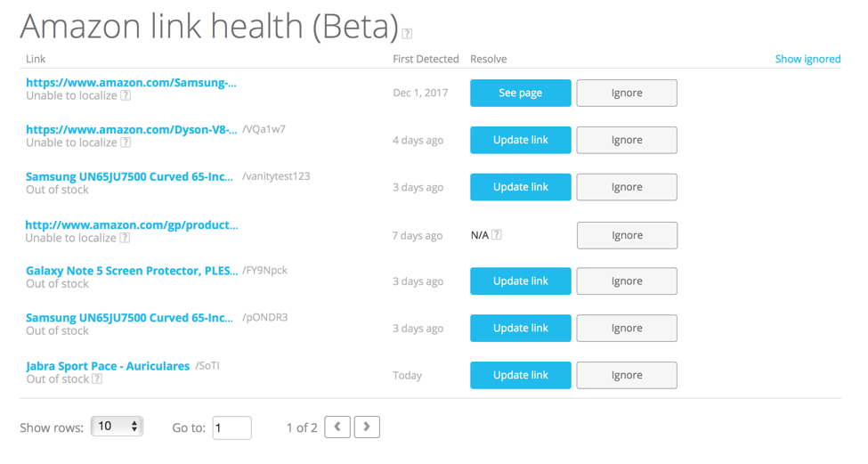The height and width of the screenshot is (464, 868).
Task: Click help icon beside Jabra 'Out of stock'
Action: tap(97, 379)
